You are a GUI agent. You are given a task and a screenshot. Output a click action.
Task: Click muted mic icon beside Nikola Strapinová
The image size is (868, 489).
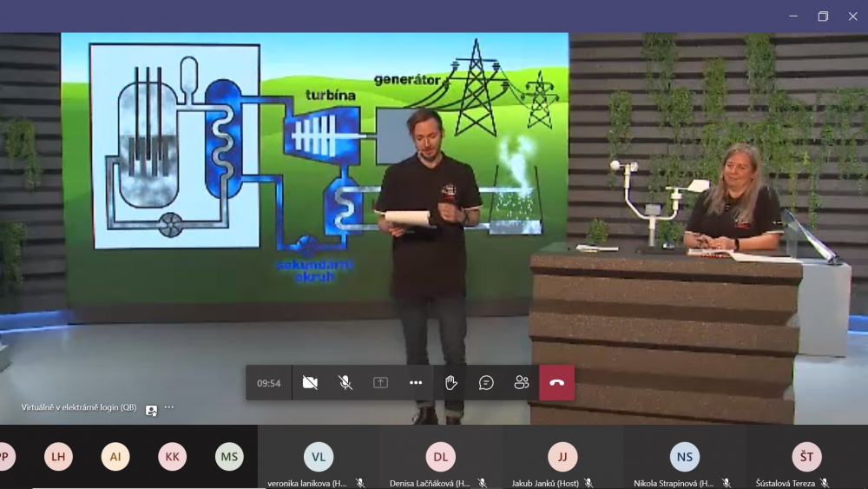pos(727,484)
